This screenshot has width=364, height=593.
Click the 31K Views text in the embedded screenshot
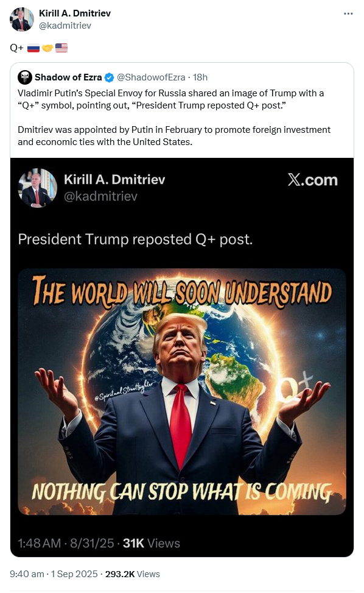[152, 543]
